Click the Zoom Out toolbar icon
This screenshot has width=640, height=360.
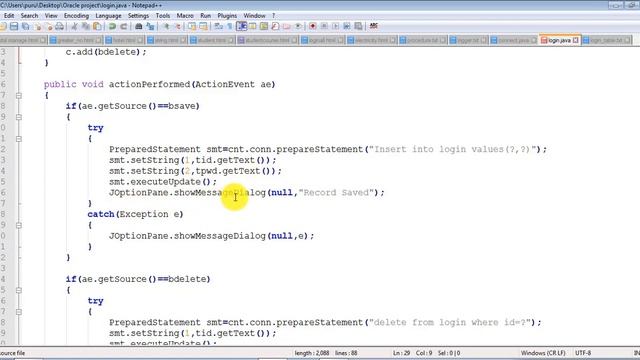177,27
